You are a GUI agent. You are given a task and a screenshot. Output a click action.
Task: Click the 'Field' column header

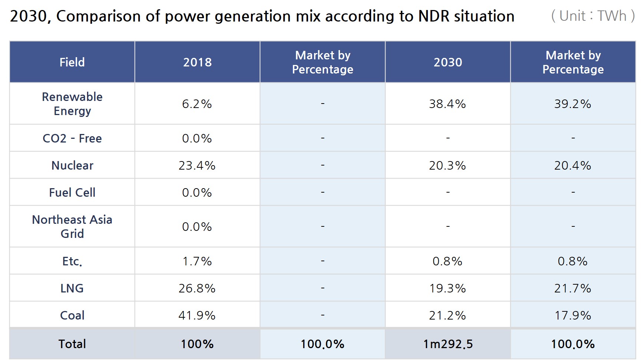tap(72, 62)
